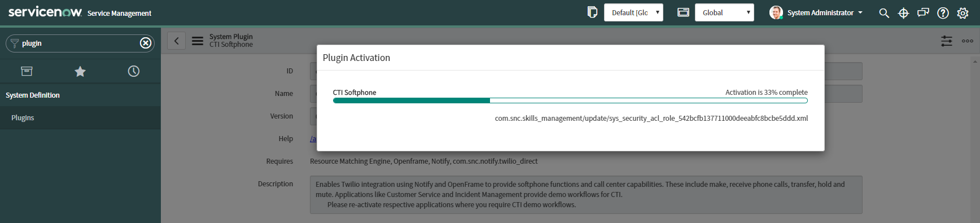
Task: Click the System Administrator avatar
Action: [776, 12]
